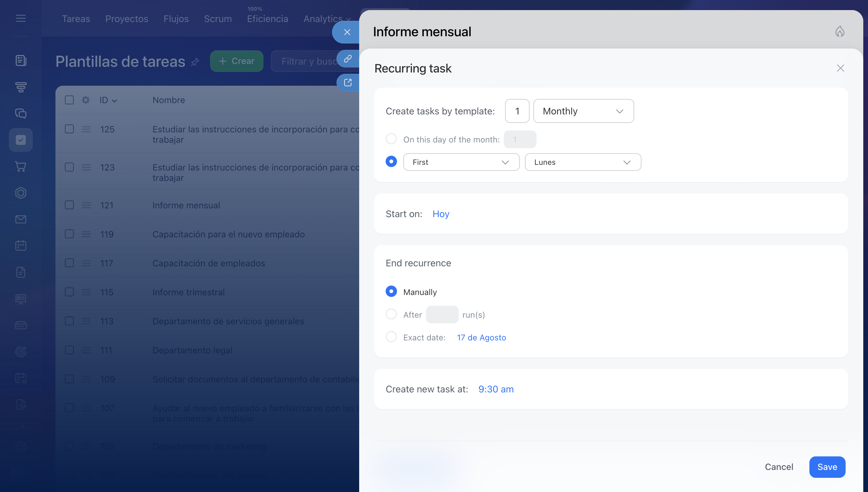
Task: Open the Lunes weekday dropdown
Action: click(583, 162)
